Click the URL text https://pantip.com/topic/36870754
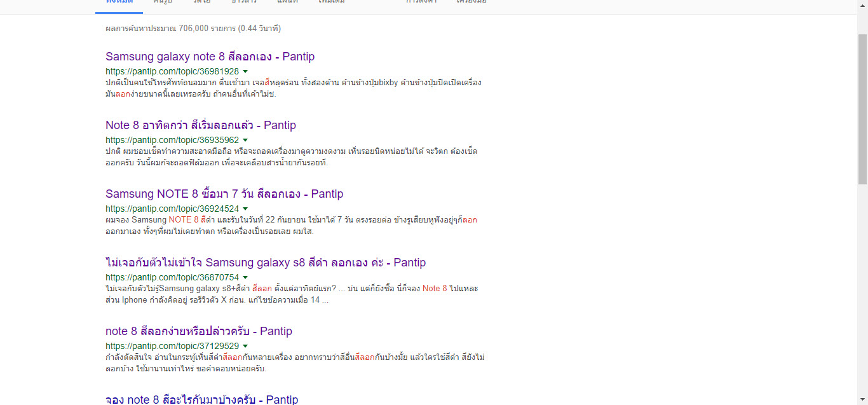 click(172, 278)
